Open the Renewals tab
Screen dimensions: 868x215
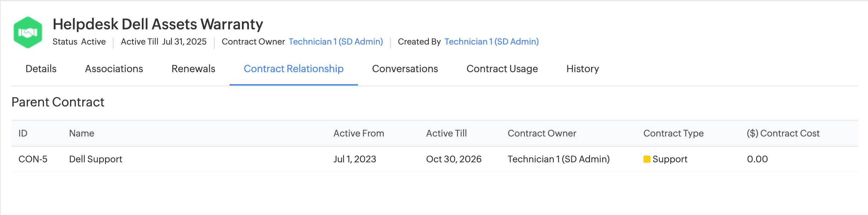(x=193, y=69)
